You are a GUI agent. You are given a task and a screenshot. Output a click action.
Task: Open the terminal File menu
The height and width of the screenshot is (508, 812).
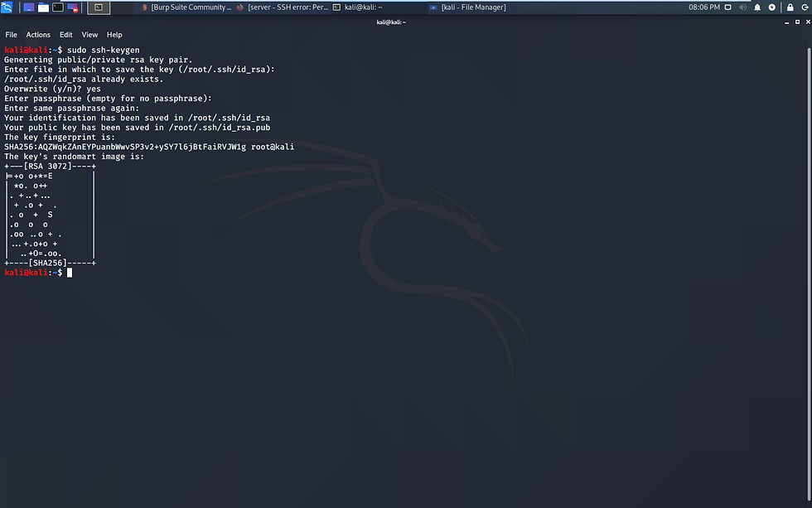(x=11, y=35)
